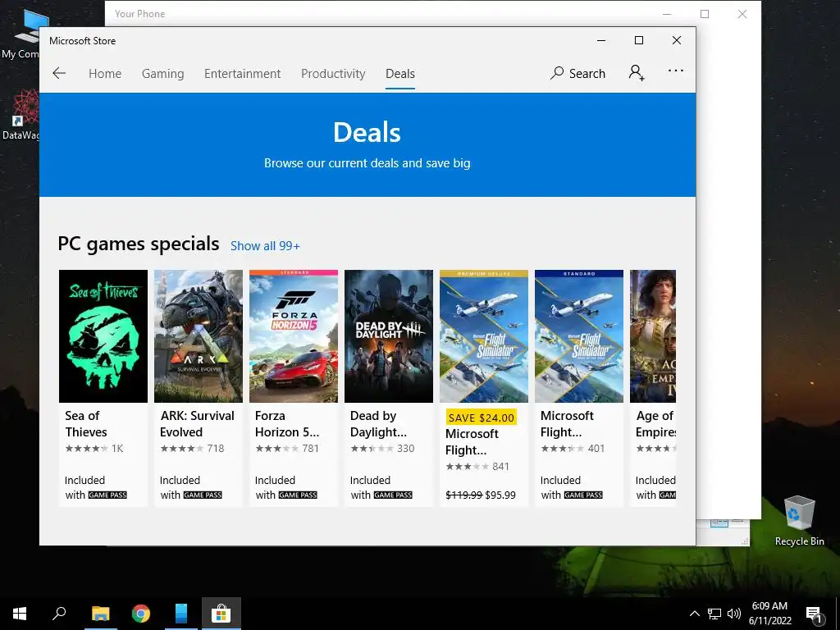Viewport: 840px width, 630px height.
Task: Switch to the Home tab
Action: coord(105,73)
